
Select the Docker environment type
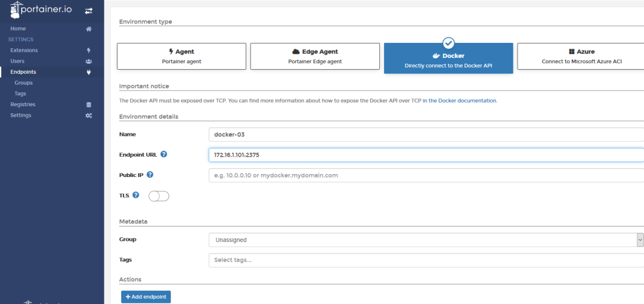coord(448,58)
